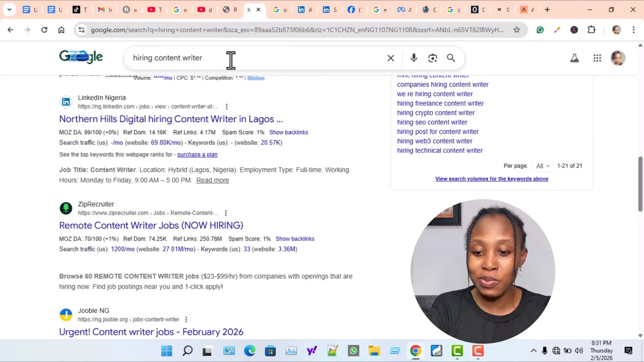Screen dimensions: 644x362
Task: Activate voice search with the microphone icon
Action: (x=414, y=58)
